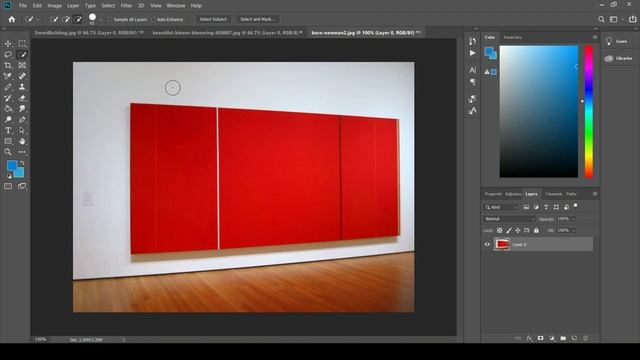Open the tool preset picker dropdown

pyautogui.click(x=38, y=20)
